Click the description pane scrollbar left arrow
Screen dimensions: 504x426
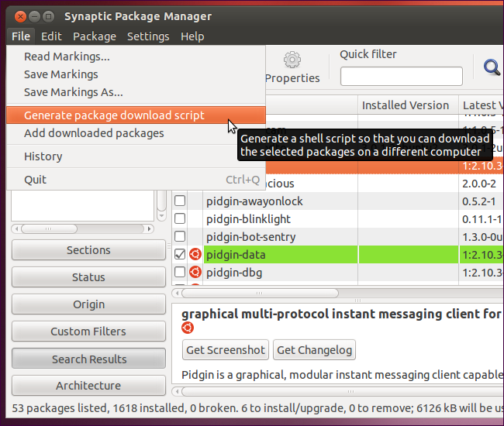[x=177, y=392]
